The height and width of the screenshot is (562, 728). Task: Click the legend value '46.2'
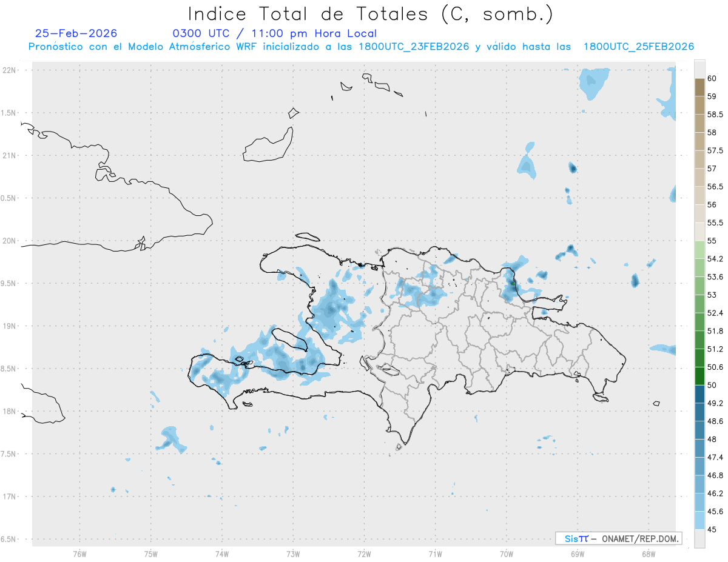(x=715, y=493)
